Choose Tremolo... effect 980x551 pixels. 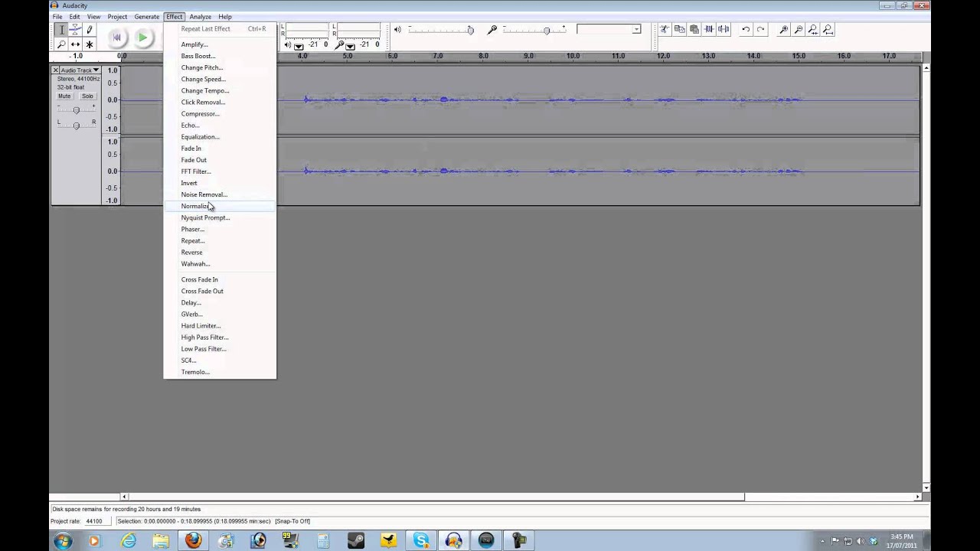click(220, 372)
